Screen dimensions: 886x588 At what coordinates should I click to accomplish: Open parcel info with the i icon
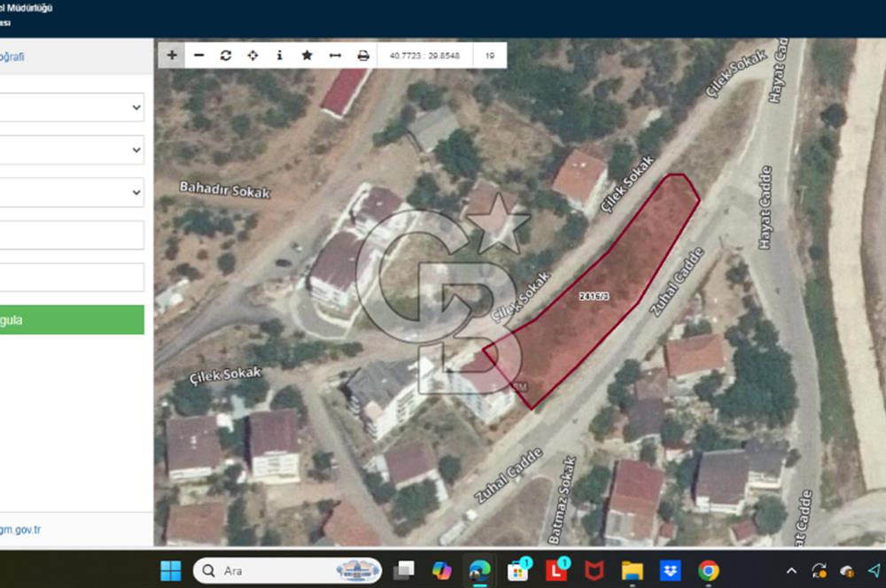pyautogui.click(x=280, y=55)
